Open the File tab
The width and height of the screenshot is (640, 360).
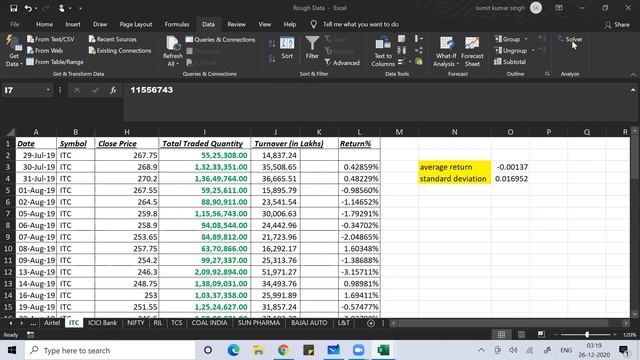coord(15,24)
